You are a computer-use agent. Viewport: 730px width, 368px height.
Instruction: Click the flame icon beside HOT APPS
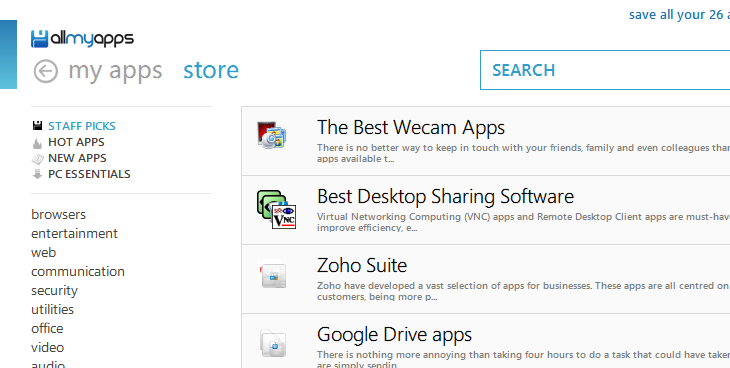tap(37, 143)
